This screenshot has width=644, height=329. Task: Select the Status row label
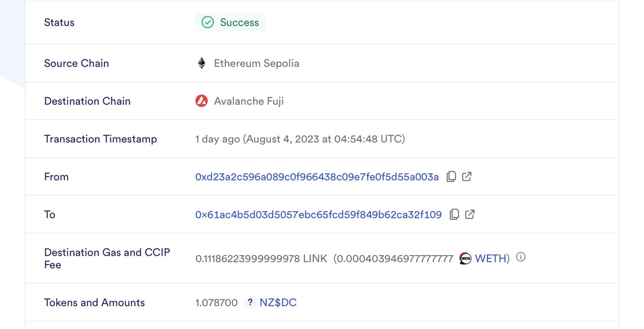(59, 22)
